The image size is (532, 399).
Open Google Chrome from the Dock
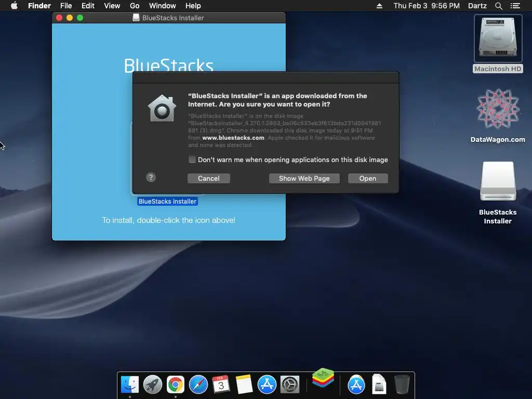[176, 384]
